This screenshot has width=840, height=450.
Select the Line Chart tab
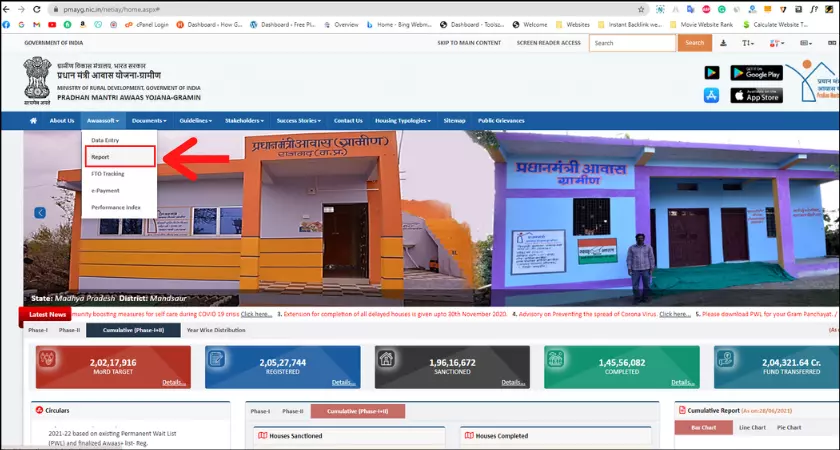pos(752,428)
